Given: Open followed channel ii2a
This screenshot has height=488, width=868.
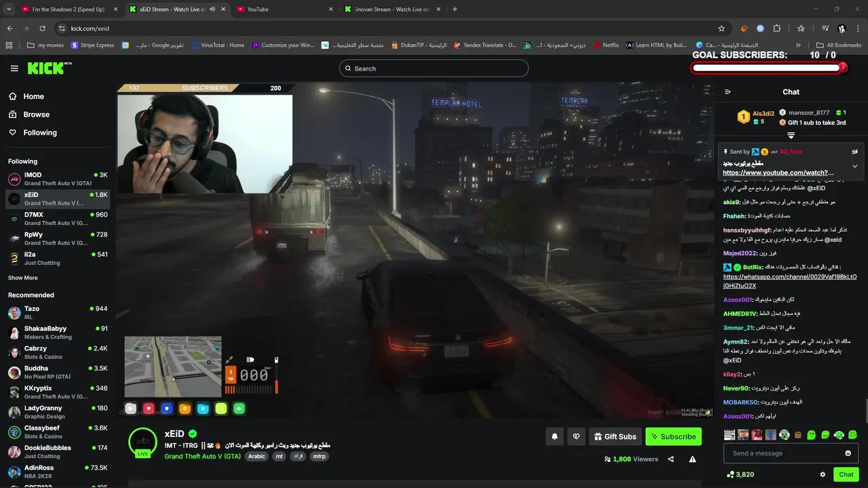Looking at the screenshot, I should pyautogui.click(x=58, y=258).
